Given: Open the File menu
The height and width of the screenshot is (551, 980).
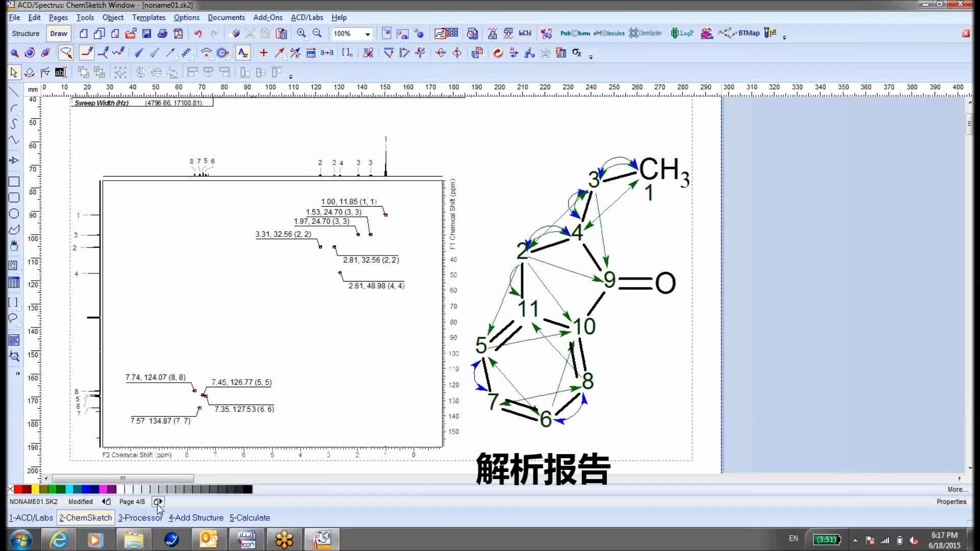Looking at the screenshot, I should pyautogui.click(x=14, y=17).
